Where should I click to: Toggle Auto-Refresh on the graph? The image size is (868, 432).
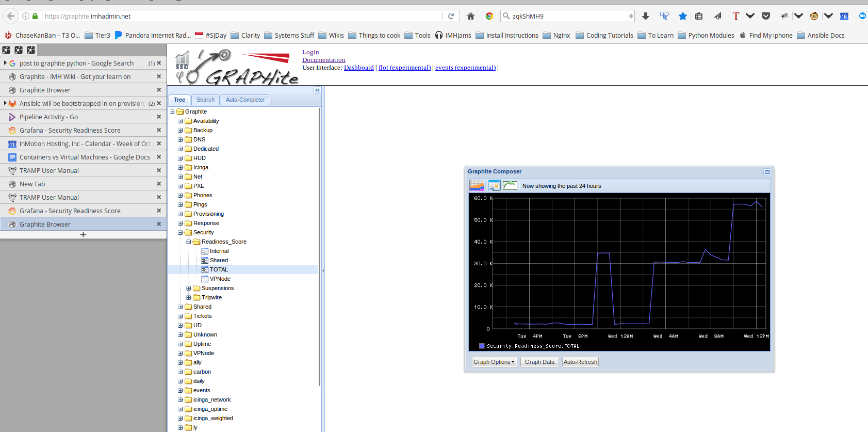coord(580,362)
